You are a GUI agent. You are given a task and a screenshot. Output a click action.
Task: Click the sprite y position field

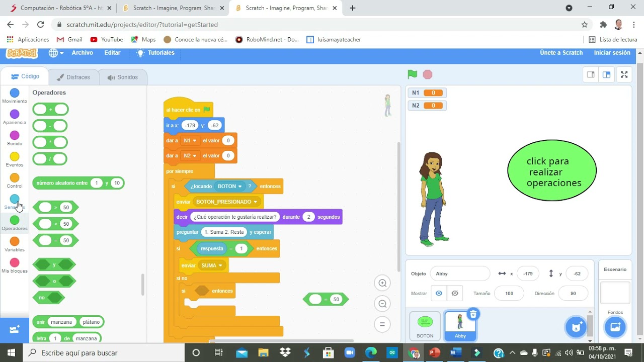point(577,274)
